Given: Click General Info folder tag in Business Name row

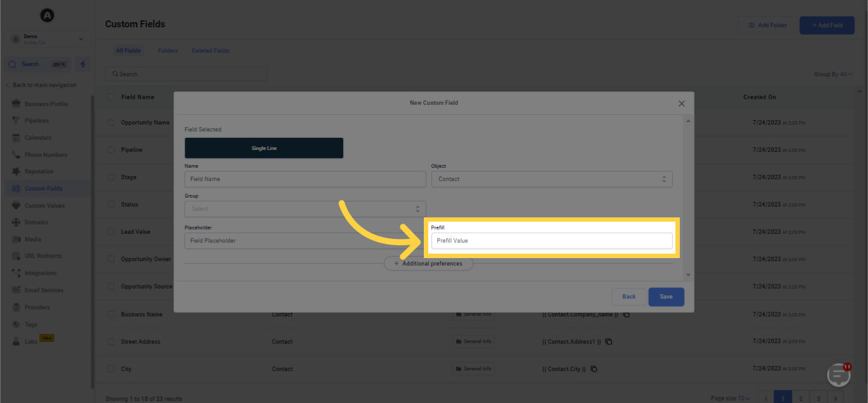Looking at the screenshot, I should pyautogui.click(x=473, y=315).
